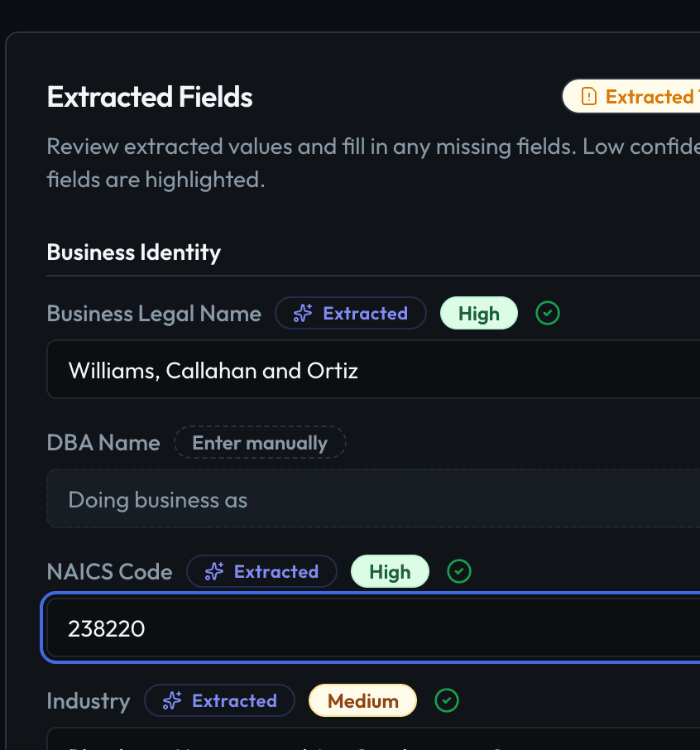Screen dimensions: 700x750
Task: Click the sparkle icon in NAICS Code Extracted badge
Action: coord(213,571)
